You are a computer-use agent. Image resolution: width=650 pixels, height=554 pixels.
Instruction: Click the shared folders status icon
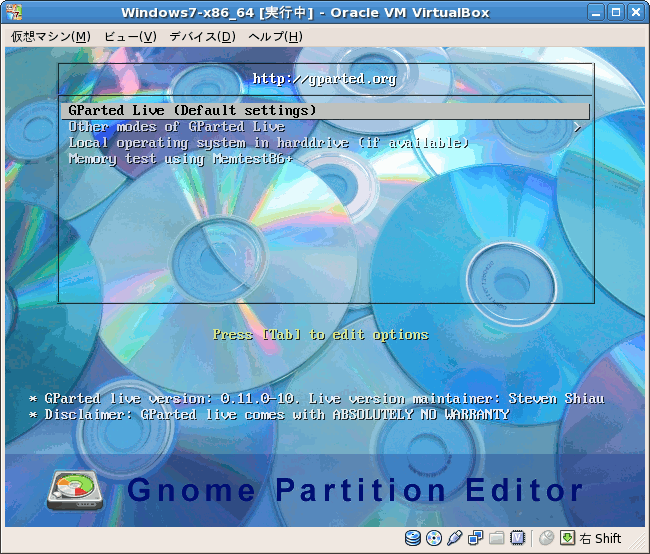tap(497, 538)
